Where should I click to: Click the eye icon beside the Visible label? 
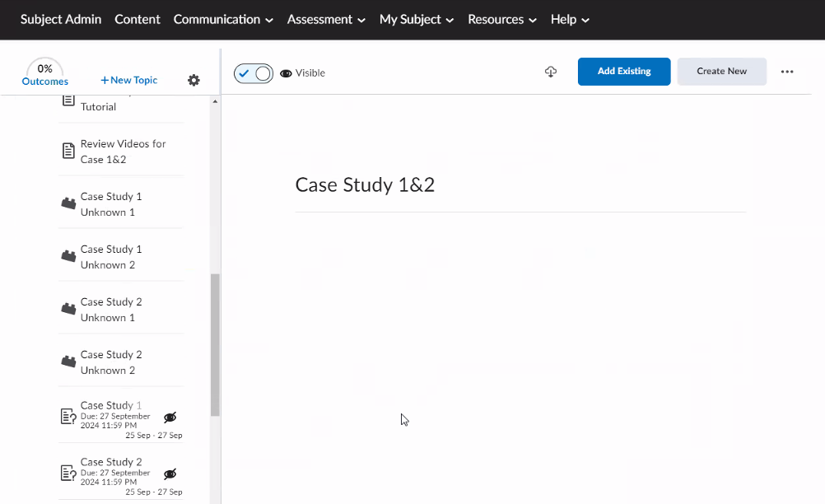[x=286, y=73]
